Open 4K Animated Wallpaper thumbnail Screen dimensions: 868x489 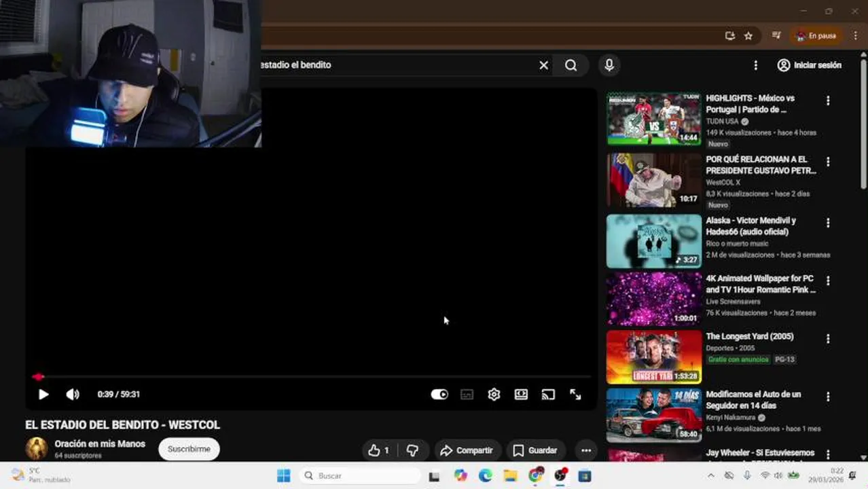[x=654, y=300]
